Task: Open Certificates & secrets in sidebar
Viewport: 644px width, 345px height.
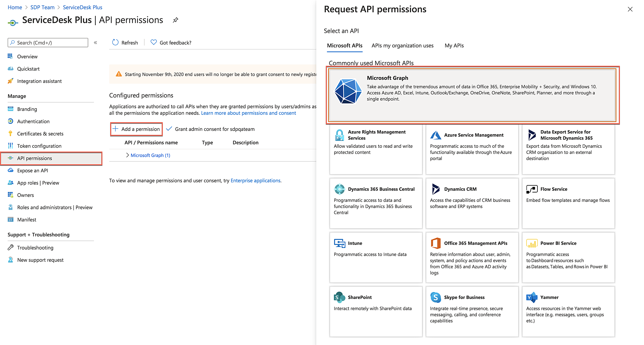Action: tap(40, 133)
